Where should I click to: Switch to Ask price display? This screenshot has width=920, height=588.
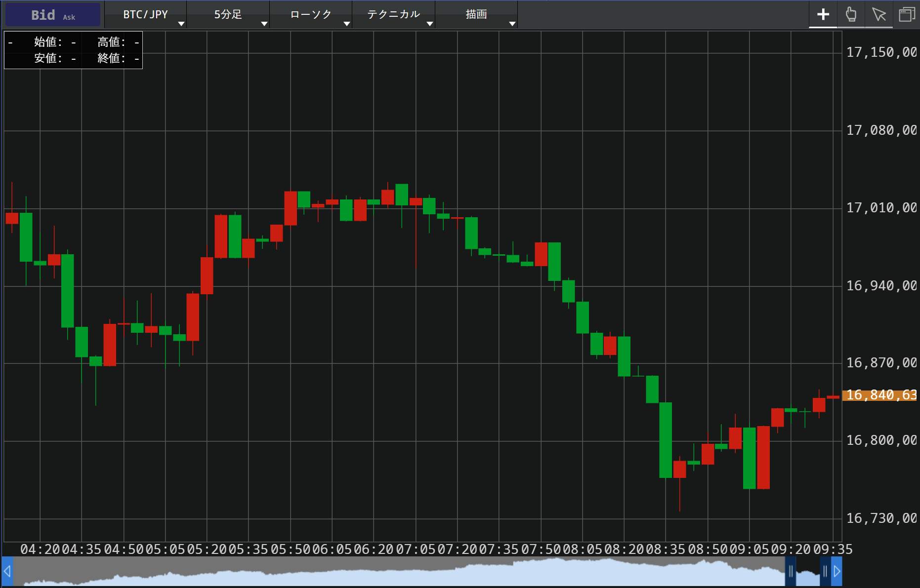click(69, 17)
